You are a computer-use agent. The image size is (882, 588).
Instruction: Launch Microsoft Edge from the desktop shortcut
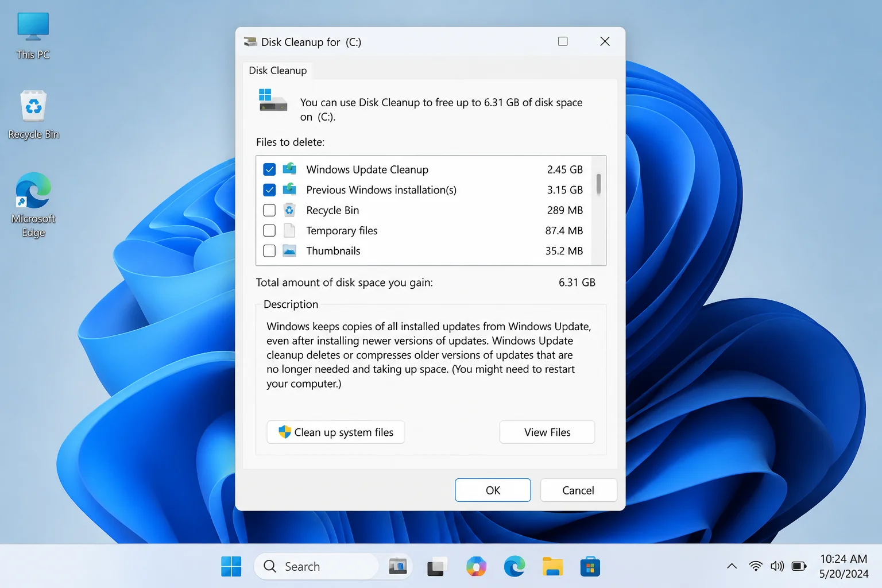pyautogui.click(x=33, y=204)
